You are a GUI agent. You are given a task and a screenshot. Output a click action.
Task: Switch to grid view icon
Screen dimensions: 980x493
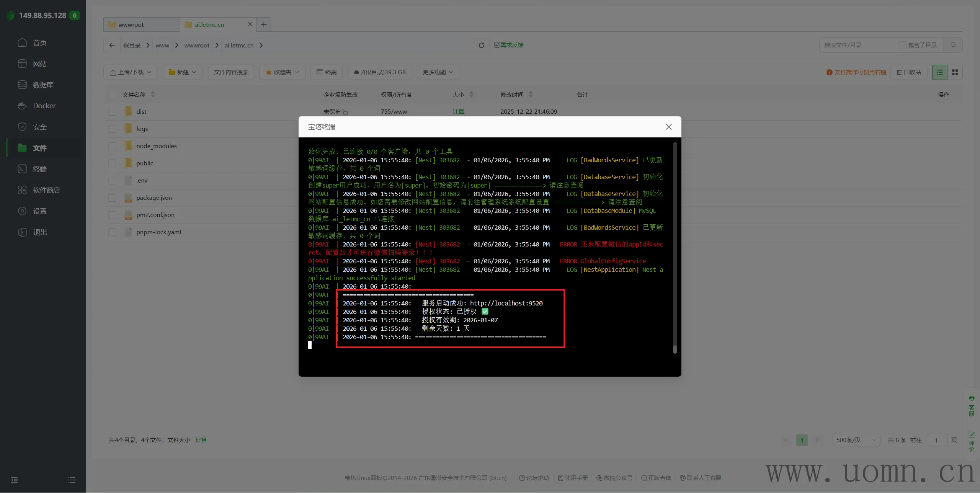(x=955, y=72)
